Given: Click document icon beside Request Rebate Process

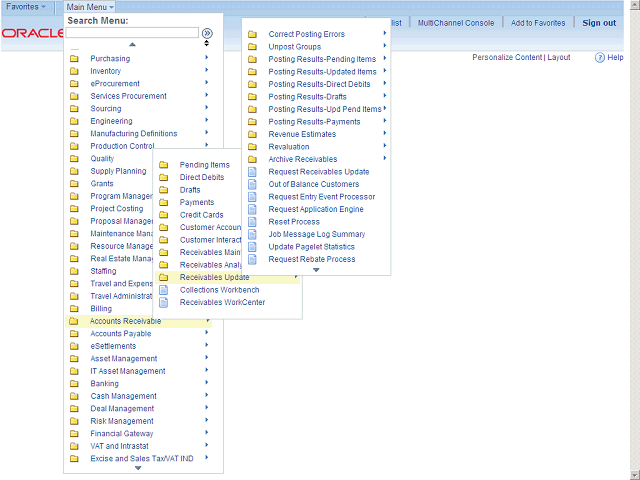Looking at the screenshot, I should [x=252, y=259].
